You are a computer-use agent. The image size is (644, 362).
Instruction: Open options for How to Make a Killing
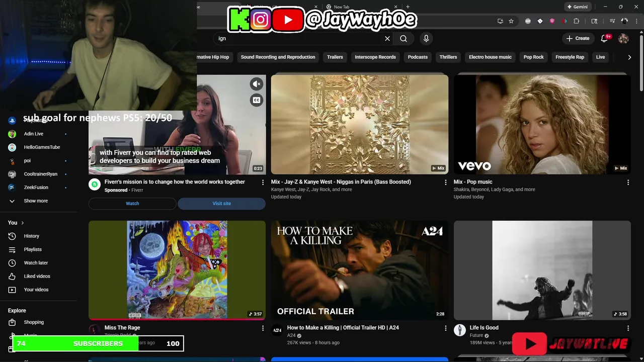tap(445, 328)
